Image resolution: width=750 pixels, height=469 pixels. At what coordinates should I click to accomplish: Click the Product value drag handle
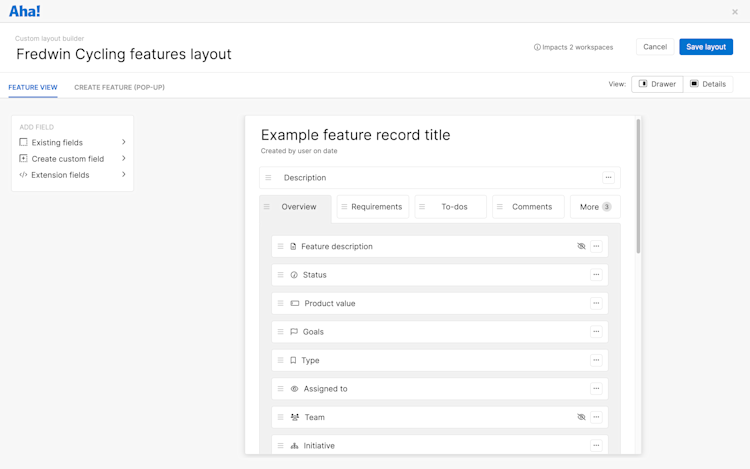[280, 303]
